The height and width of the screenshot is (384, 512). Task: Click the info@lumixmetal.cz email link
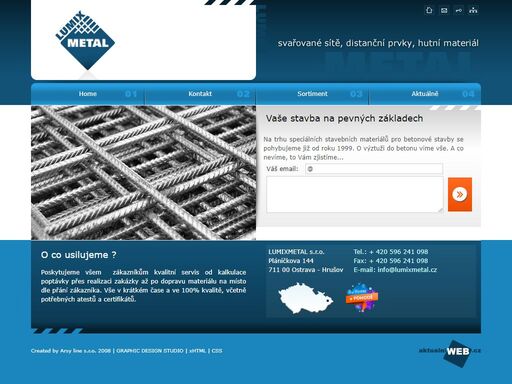407,270
